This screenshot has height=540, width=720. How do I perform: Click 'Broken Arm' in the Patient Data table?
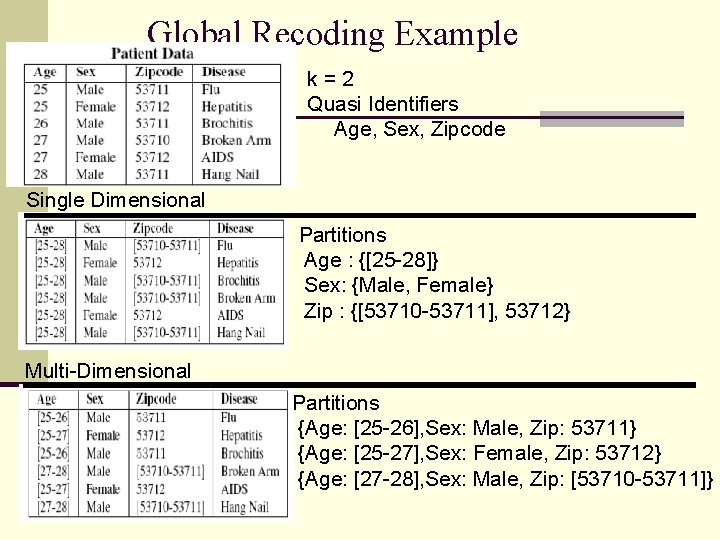pos(236,141)
